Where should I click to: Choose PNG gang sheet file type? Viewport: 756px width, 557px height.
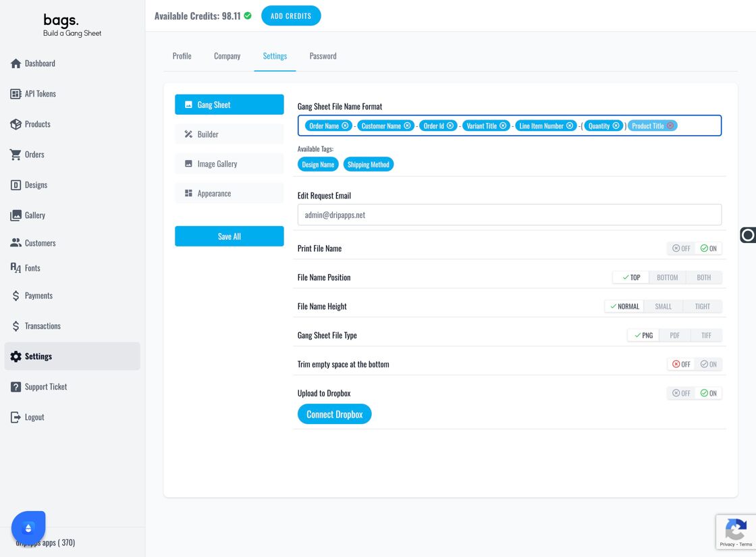pyautogui.click(x=643, y=335)
